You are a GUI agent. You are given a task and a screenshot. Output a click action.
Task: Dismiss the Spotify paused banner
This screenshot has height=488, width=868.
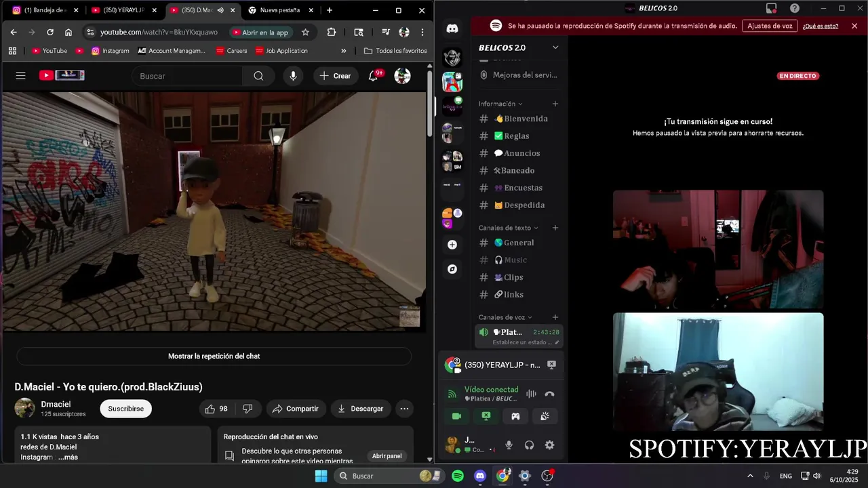point(854,26)
